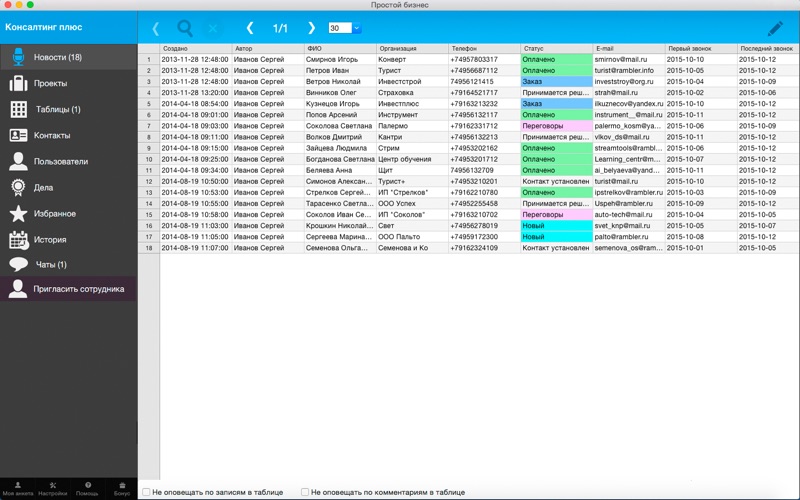
Task: Click Пригласить сотрудника button
Action: (68, 289)
